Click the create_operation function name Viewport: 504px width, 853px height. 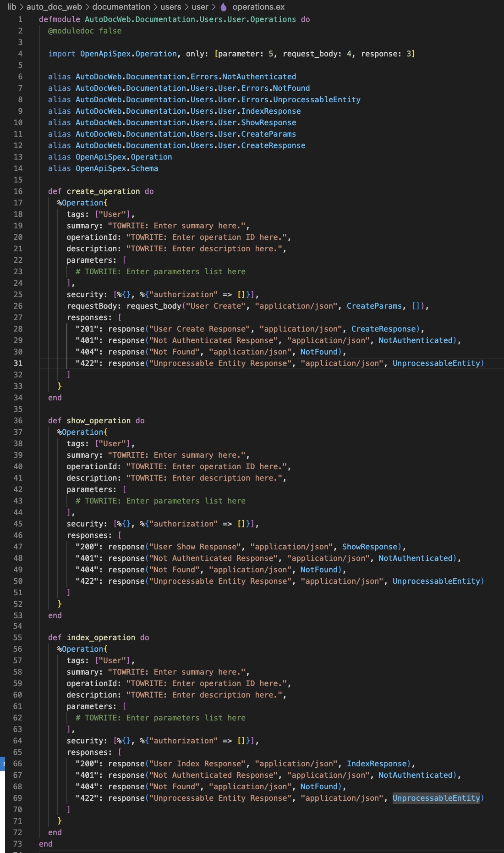(x=103, y=191)
